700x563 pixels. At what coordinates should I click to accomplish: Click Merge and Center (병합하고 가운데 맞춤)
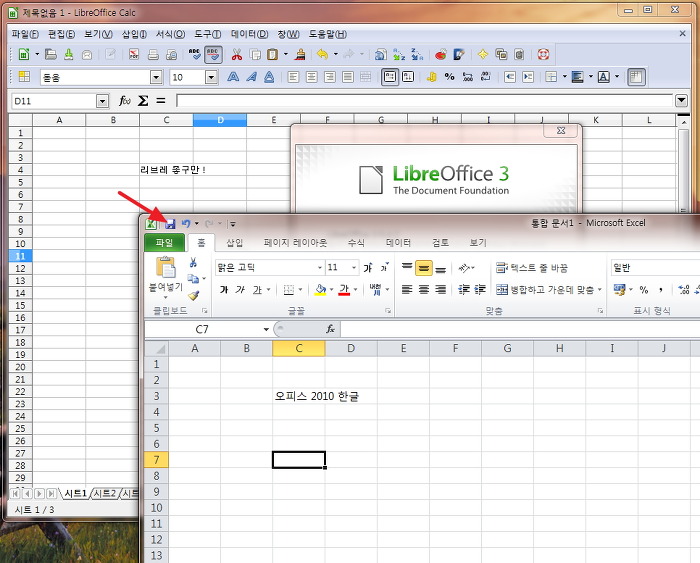point(545,290)
